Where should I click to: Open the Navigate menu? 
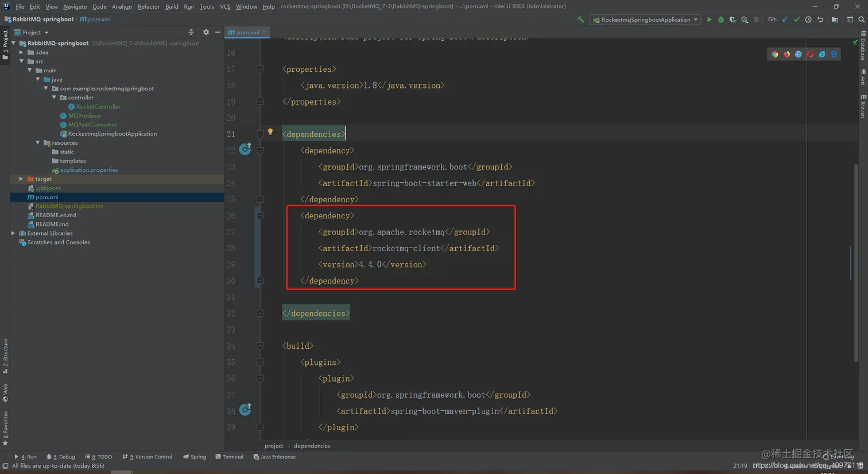(x=75, y=6)
